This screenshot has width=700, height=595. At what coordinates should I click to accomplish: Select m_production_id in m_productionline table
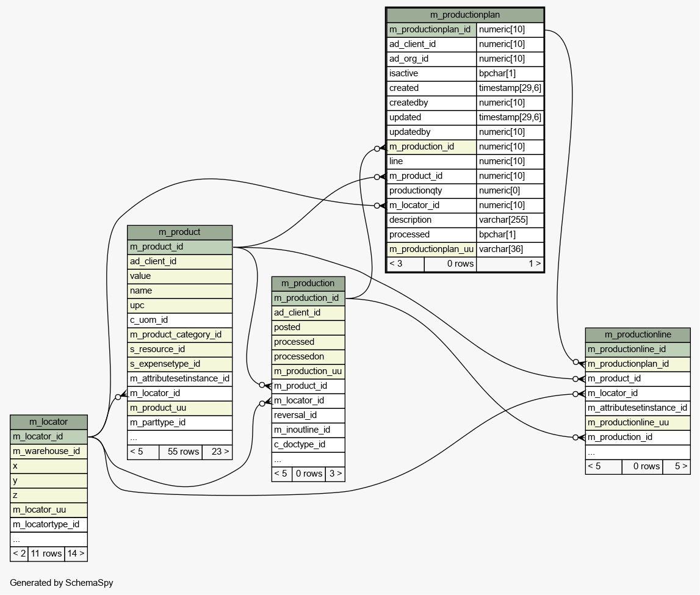click(x=638, y=438)
